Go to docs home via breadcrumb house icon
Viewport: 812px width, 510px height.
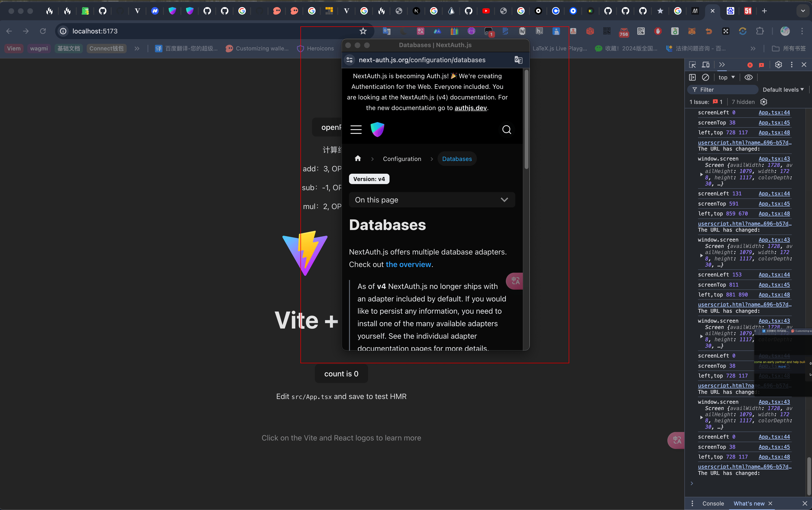pos(358,159)
